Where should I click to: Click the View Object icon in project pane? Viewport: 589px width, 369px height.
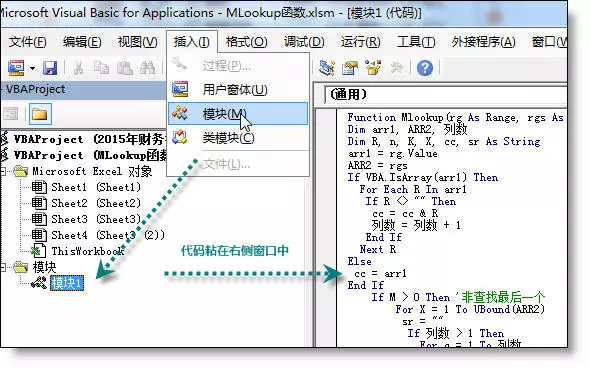(11, 113)
